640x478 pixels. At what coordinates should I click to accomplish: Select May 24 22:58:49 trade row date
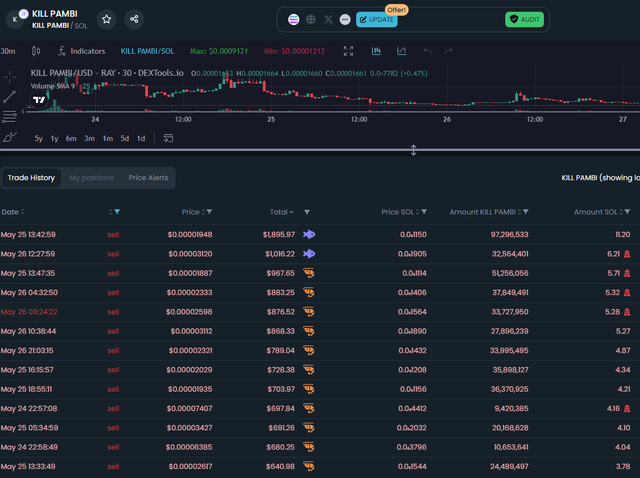pos(29,447)
